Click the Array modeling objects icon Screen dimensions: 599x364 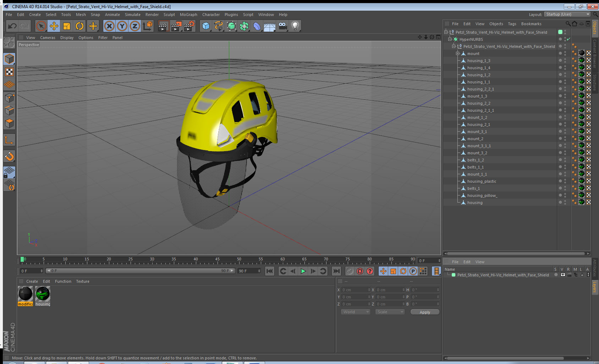(x=244, y=26)
